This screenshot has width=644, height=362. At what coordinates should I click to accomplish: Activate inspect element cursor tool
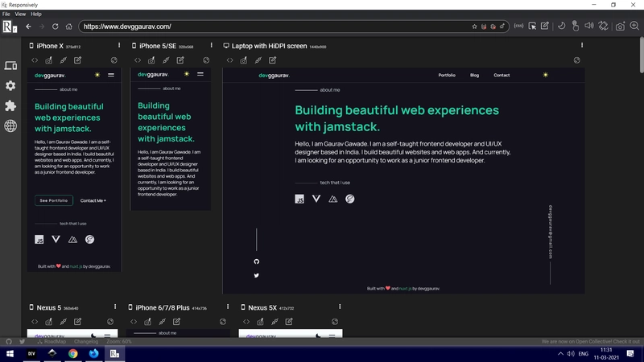tap(532, 27)
